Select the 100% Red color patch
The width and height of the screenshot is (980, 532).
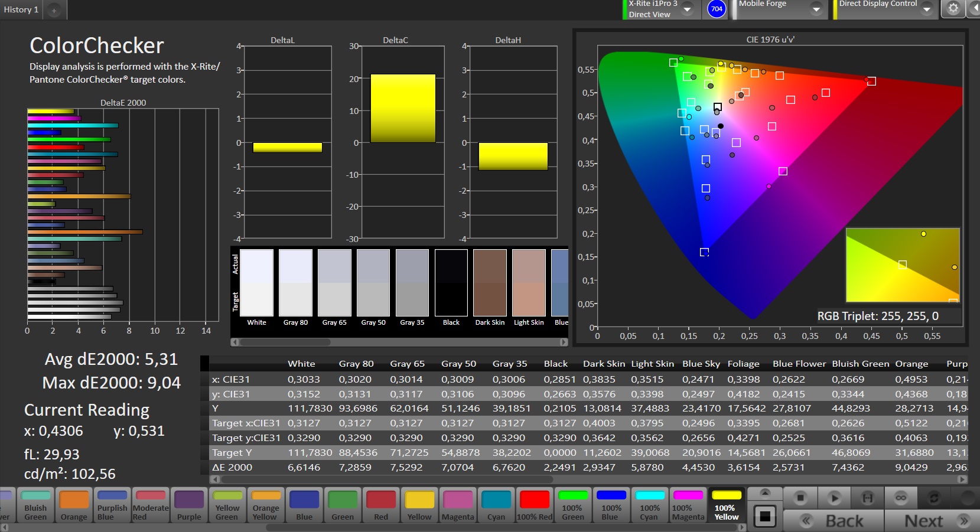point(535,505)
